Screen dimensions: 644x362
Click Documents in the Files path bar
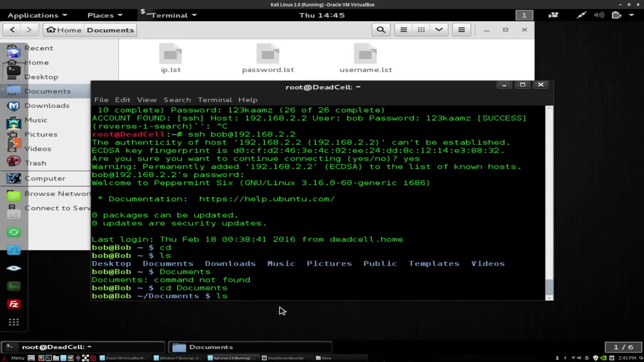110,30
